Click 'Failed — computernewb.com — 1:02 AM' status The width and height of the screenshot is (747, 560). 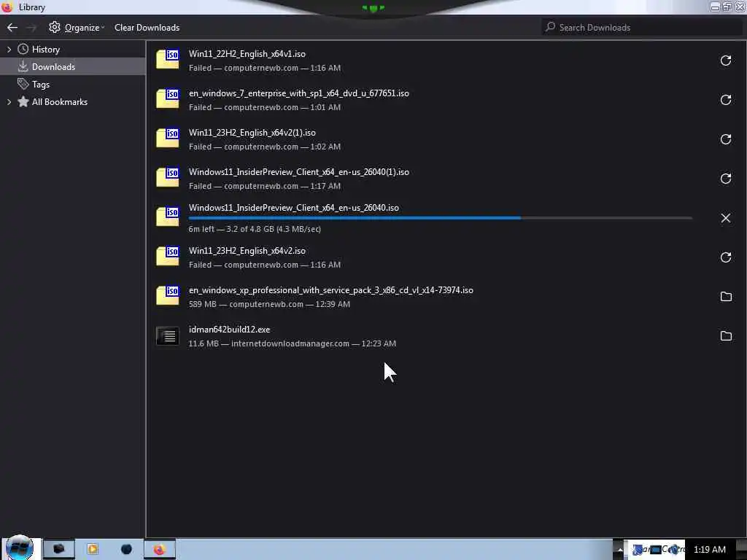264,147
